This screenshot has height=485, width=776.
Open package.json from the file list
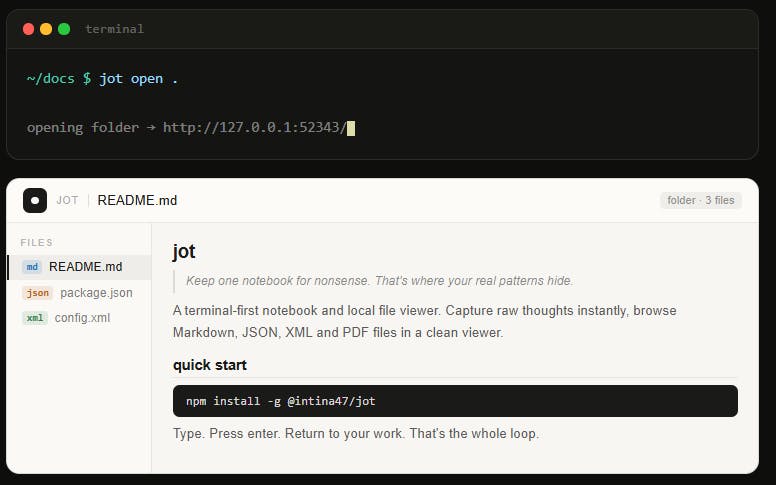[96, 293]
